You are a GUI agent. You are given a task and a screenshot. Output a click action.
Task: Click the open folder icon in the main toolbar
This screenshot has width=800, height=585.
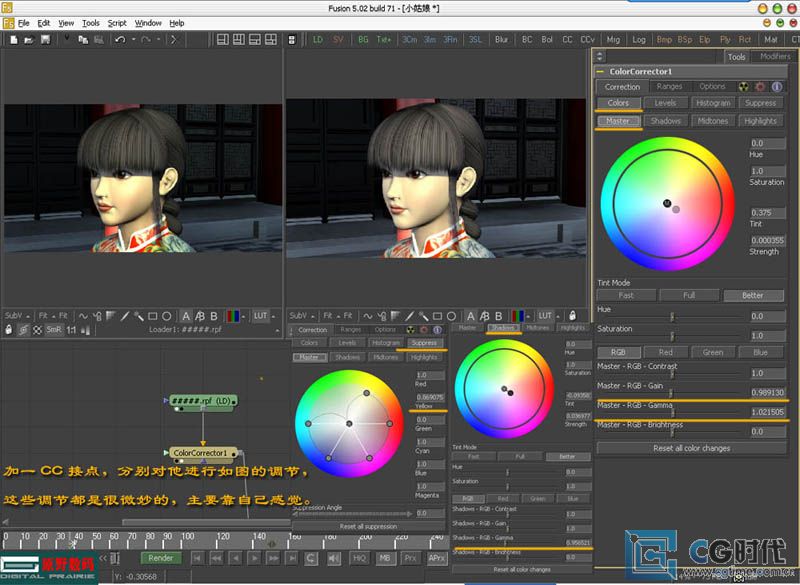(x=29, y=40)
